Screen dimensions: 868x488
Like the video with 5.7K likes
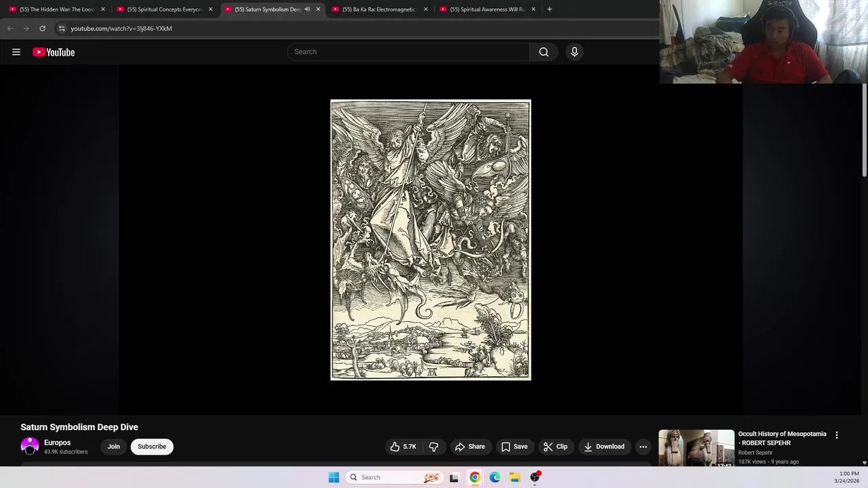[x=403, y=447]
